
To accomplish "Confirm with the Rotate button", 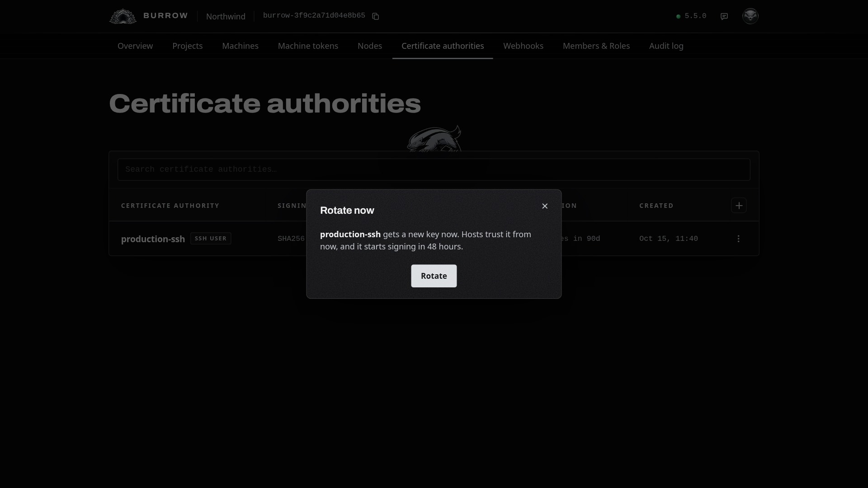I will click(x=434, y=276).
